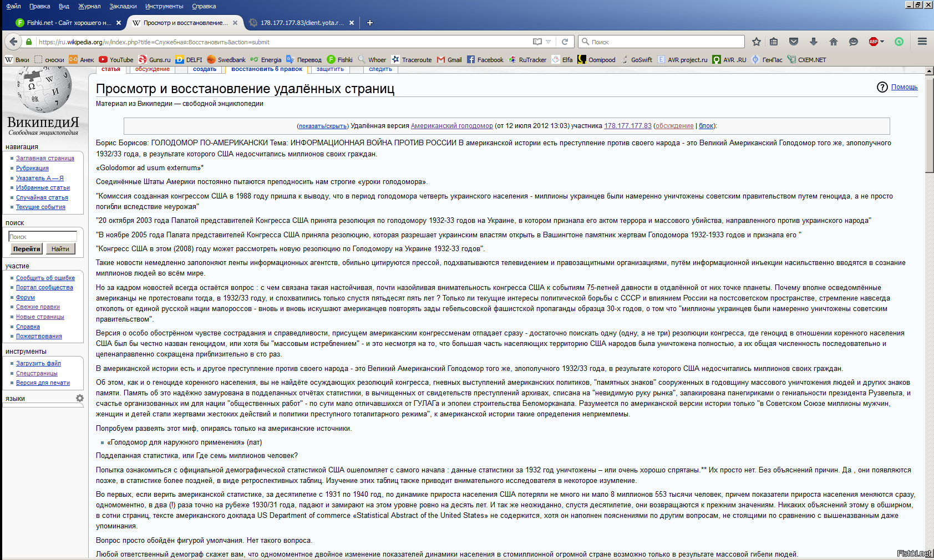Open Загрузить файл sidebar link
This screenshot has height=560, width=934.
[38, 363]
